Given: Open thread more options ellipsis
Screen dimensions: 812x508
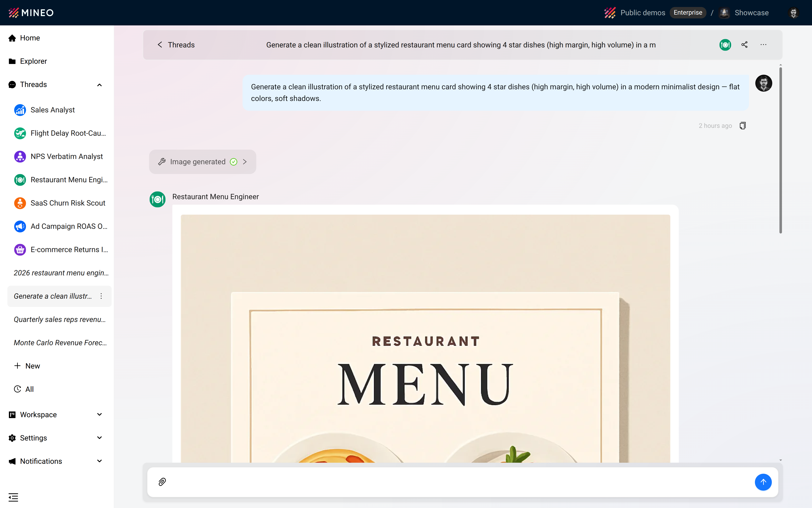Looking at the screenshot, I should pyautogui.click(x=763, y=45).
